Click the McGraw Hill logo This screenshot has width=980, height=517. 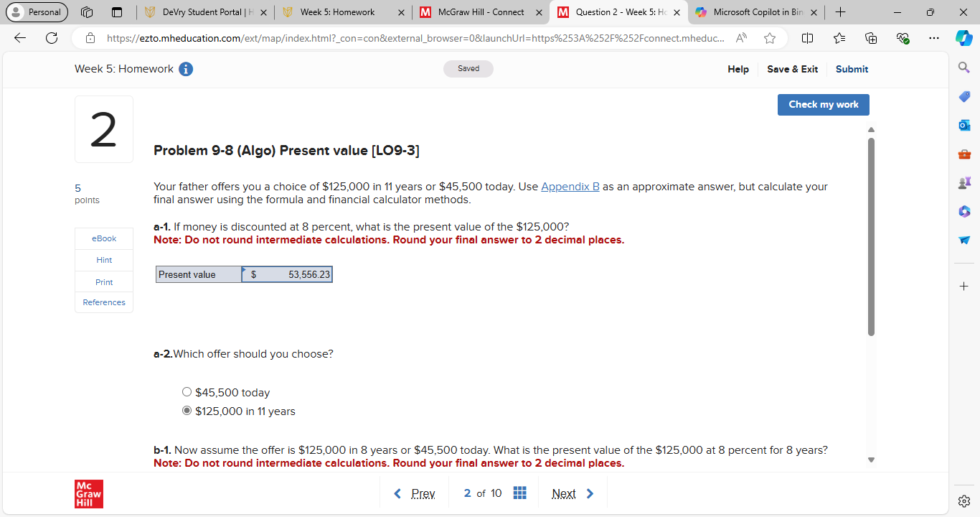tap(88, 493)
